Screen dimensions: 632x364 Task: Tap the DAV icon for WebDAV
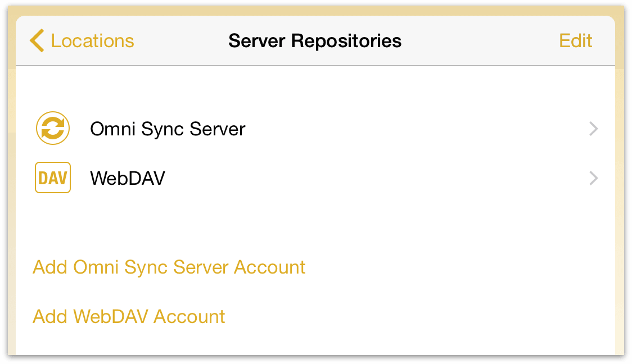pos(53,178)
